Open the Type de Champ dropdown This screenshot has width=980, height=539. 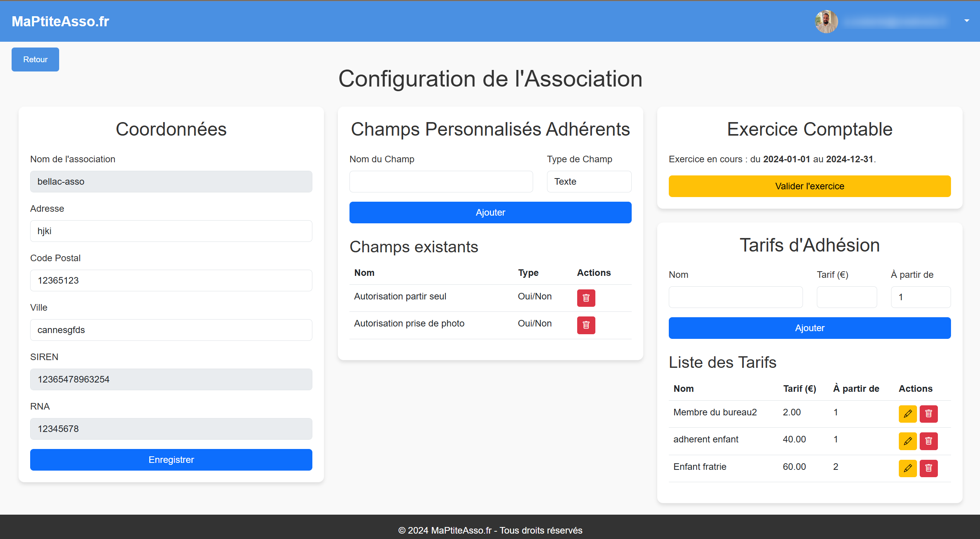coord(589,182)
